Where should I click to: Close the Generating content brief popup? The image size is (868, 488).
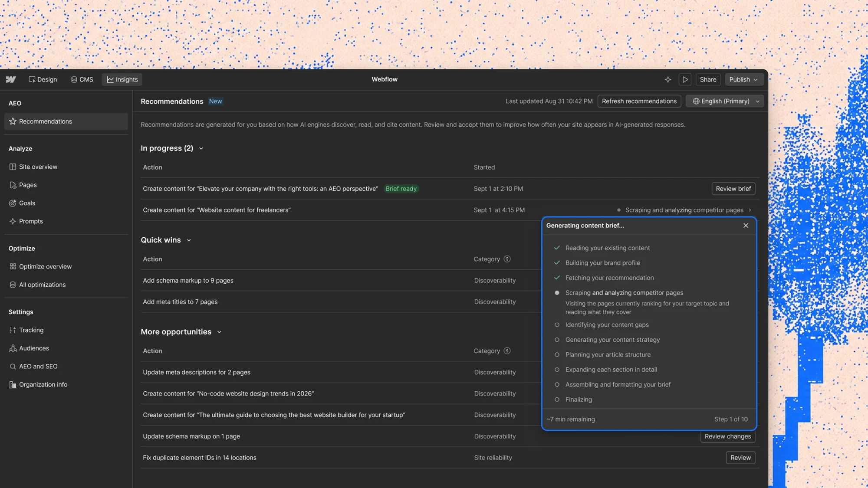[x=746, y=226]
